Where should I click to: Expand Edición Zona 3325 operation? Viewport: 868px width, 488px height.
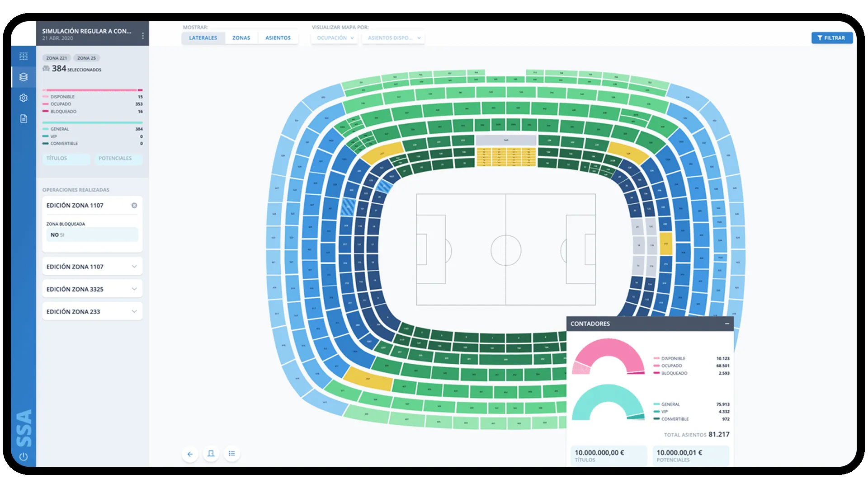click(134, 289)
